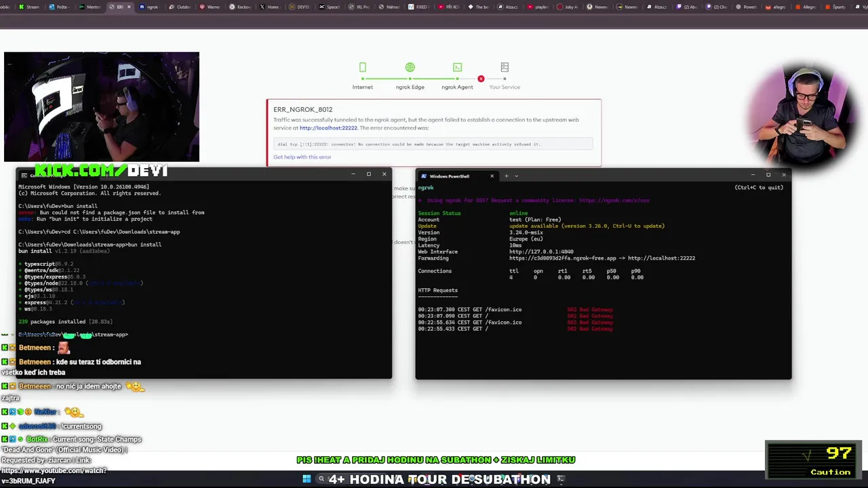Switch to the Mentra browser tab

[x=90, y=7]
